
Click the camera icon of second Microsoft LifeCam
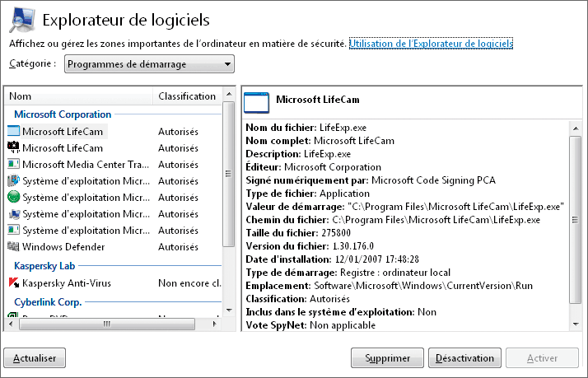click(13, 147)
